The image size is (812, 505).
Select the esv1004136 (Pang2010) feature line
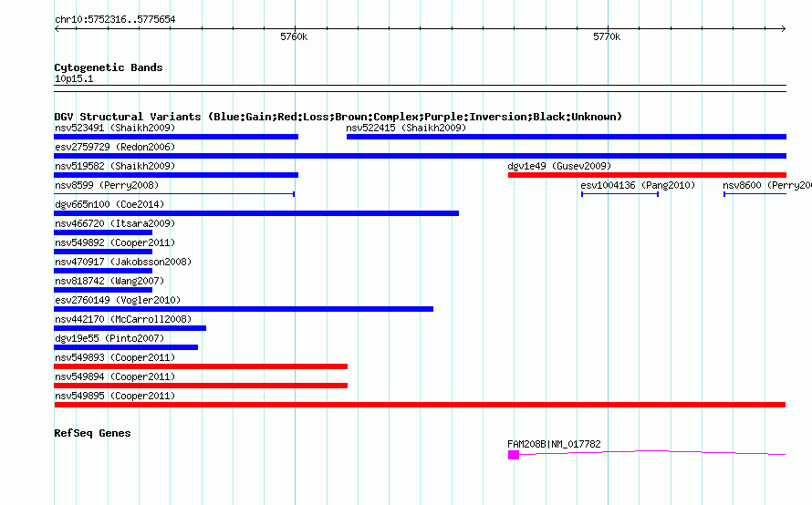[619, 194]
